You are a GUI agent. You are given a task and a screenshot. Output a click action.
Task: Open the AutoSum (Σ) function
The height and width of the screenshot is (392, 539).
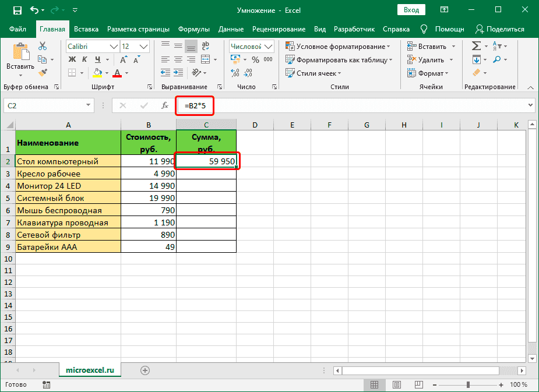coord(477,45)
